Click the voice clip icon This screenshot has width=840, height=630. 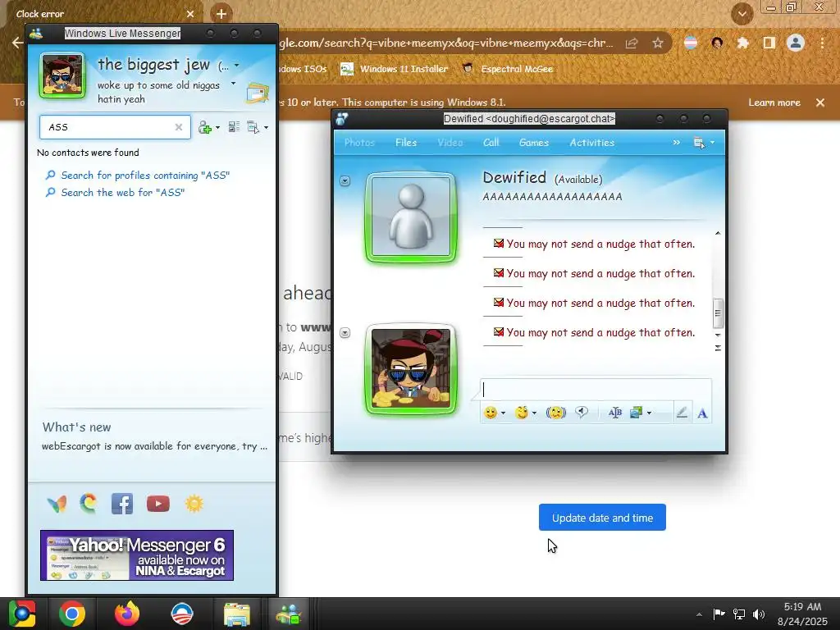point(582,412)
